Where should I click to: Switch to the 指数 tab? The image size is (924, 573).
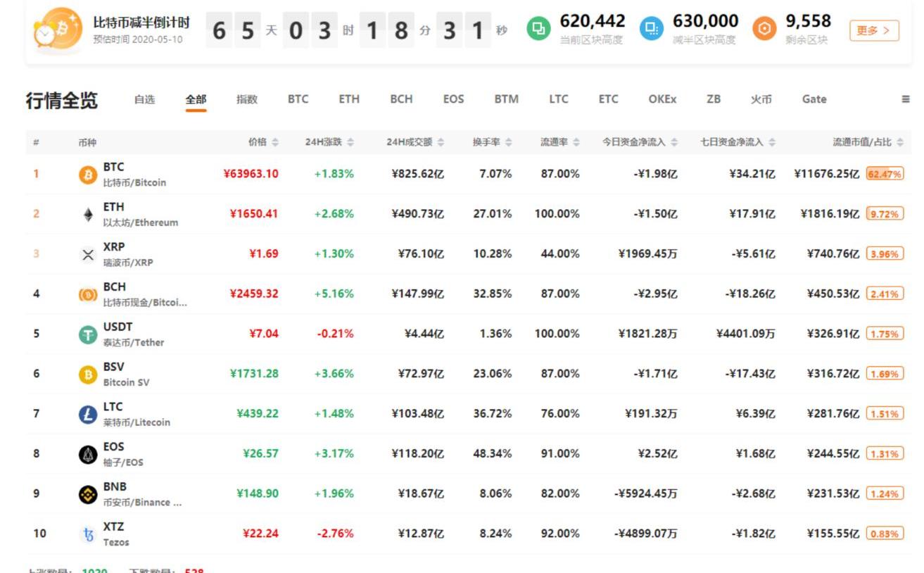(246, 99)
